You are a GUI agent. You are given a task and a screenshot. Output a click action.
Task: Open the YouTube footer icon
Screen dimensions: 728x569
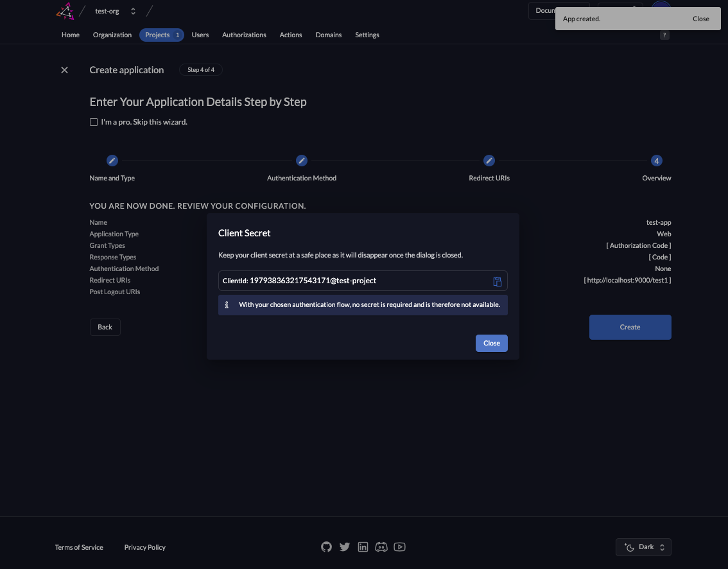400,547
